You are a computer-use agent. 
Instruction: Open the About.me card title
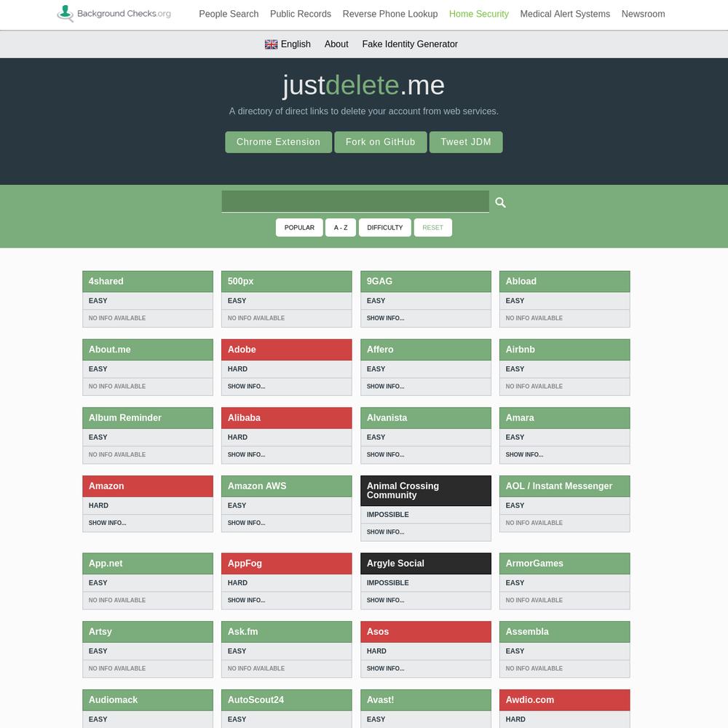point(148,349)
